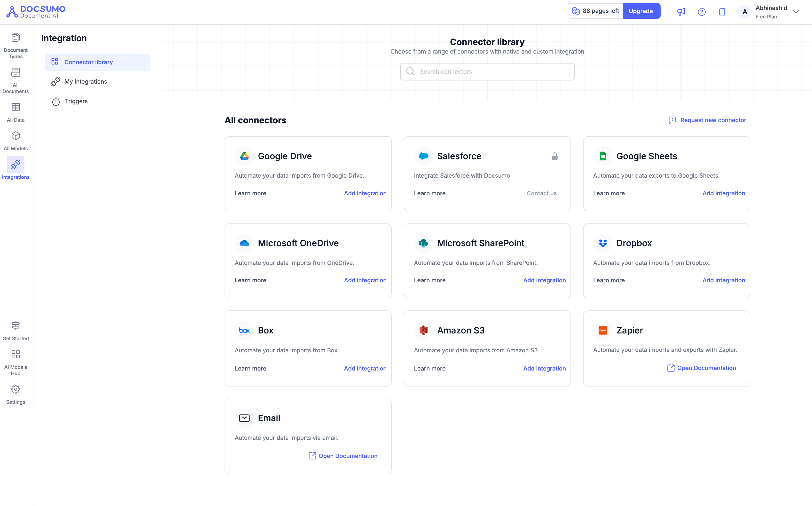Click the announcements megaphone icon

pyautogui.click(x=681, y=12)
